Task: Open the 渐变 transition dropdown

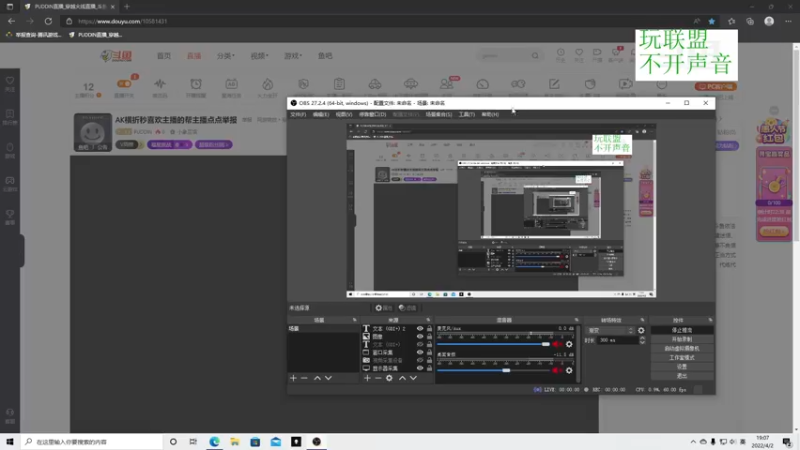Action: [610, 331]
